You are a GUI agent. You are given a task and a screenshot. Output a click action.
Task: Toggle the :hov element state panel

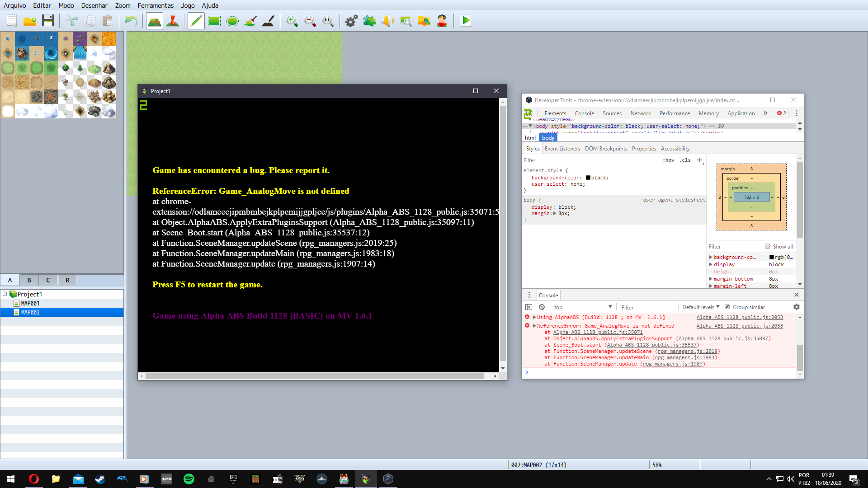[669, 160]
